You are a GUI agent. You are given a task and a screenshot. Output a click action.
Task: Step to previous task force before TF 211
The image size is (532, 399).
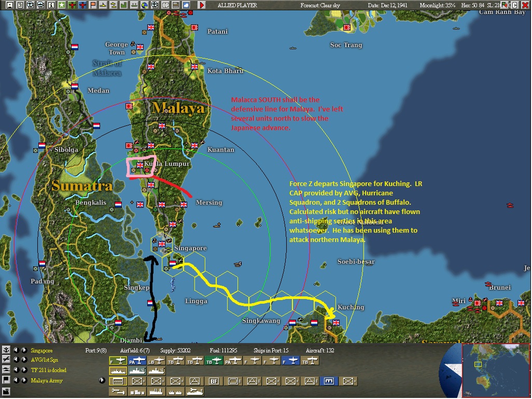coord(16,370)
